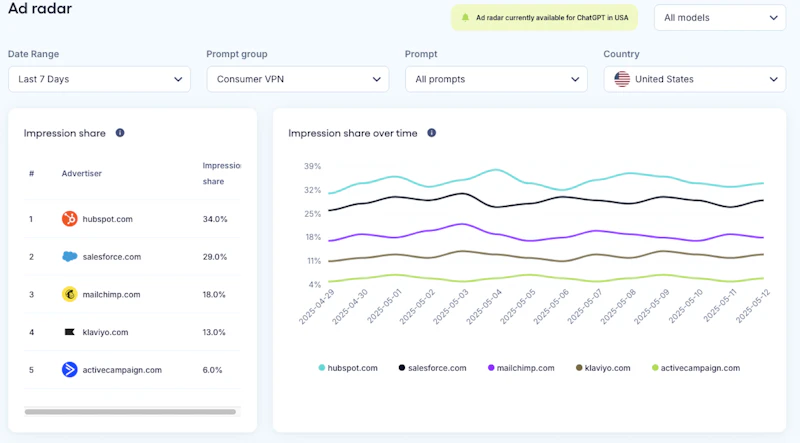Click the activecampaign.com logo icon
The width and height of the screenshot is (800, 443).
point(69,370)
